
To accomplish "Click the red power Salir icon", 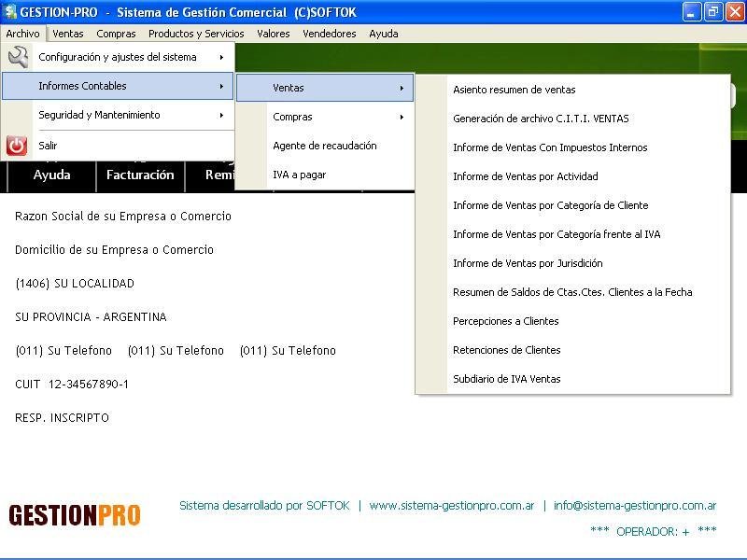I will pos(17,146).
